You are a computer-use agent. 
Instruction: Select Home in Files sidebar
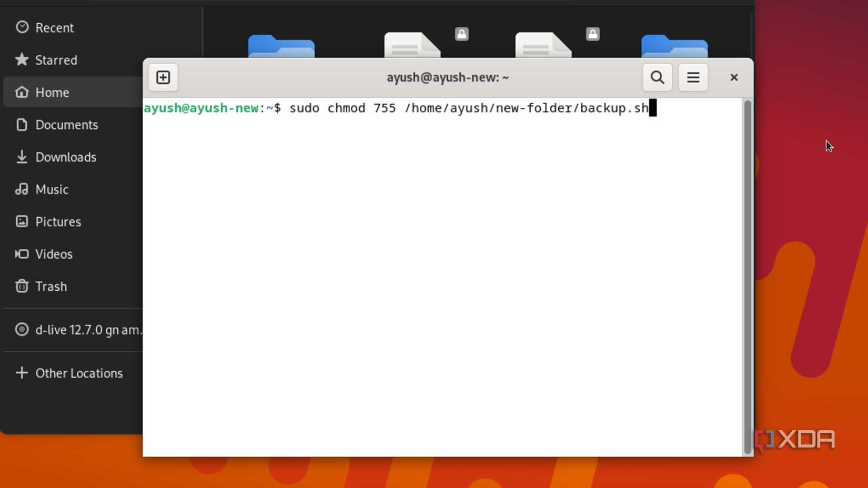[x=73, y=92]
